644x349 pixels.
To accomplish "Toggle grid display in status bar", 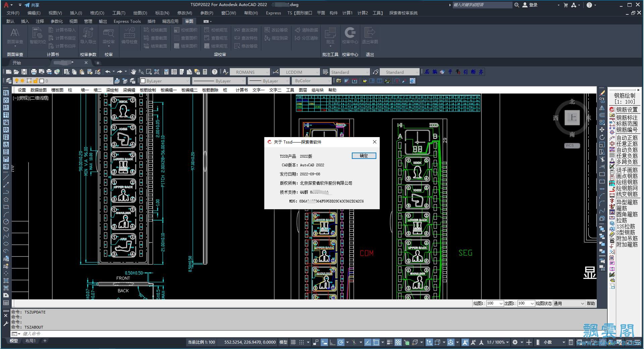I will 293,342.
